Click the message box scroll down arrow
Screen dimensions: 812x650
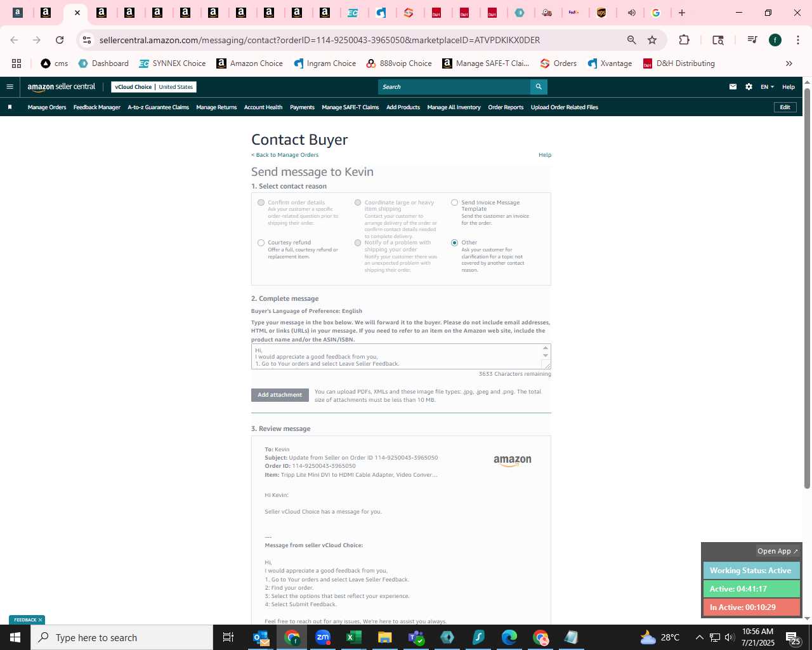tap(546, 355)
